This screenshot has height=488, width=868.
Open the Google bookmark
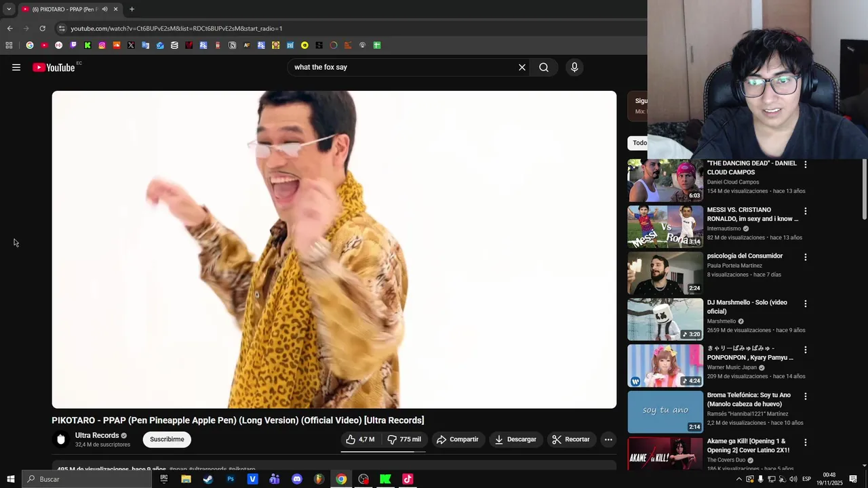coord(29,45)
